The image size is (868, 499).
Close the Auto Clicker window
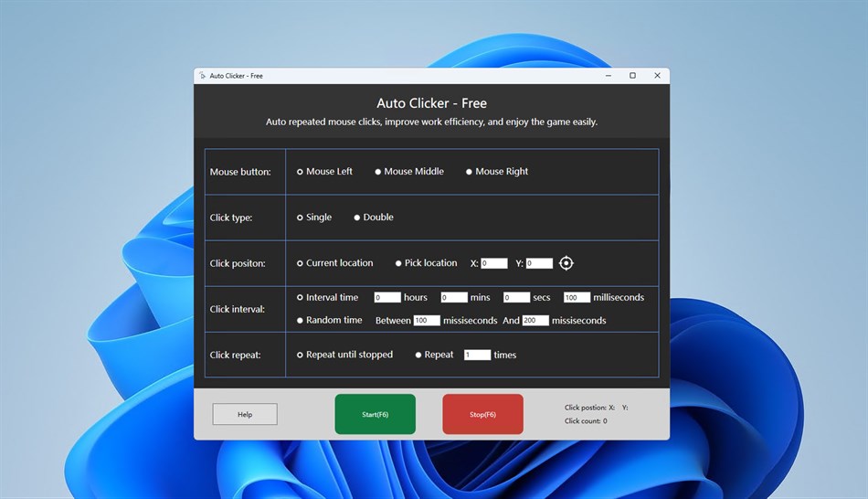(x=657, y=76)
